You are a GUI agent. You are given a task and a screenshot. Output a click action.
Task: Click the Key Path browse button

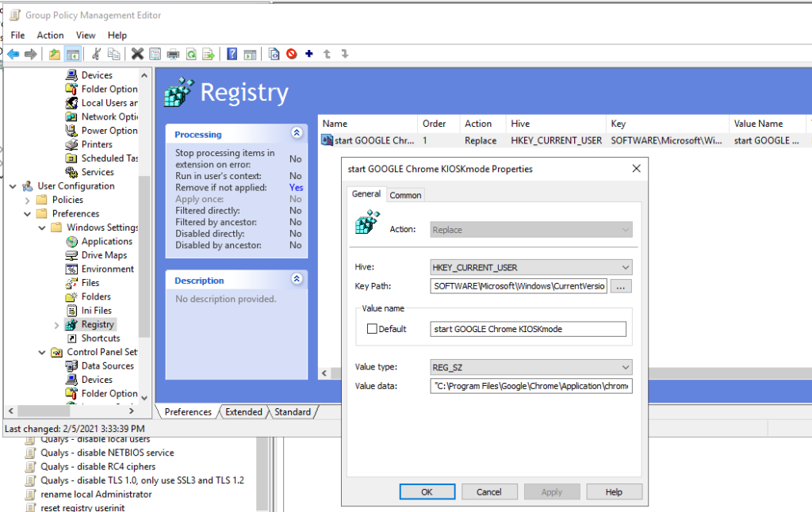click(x=622, y=286)
